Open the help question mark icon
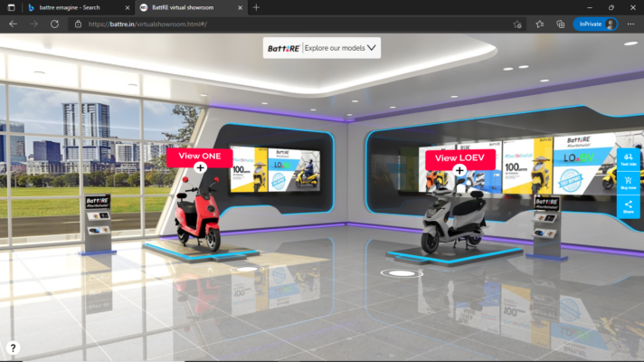The height and width of the screenshot is (362, 644). click(13, 348)
